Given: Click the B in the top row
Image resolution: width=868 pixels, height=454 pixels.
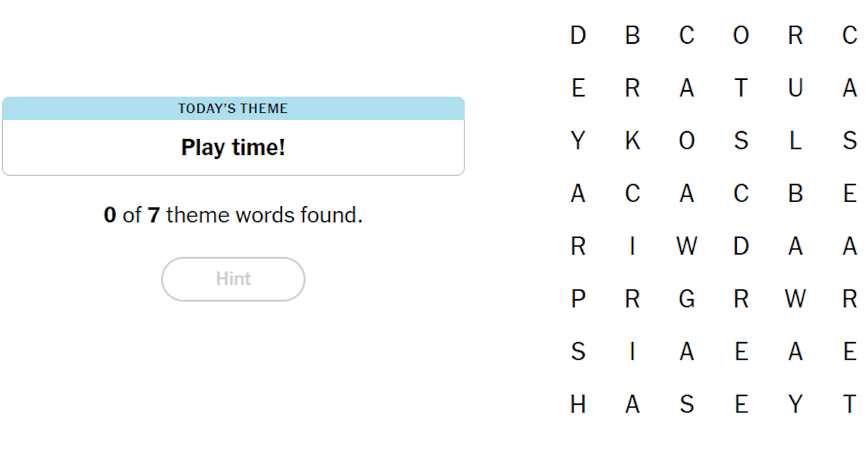Looking at the screenshot, I should 633,35.
